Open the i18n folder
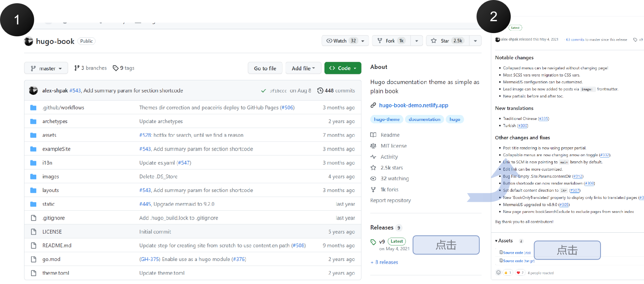Image resolution: width=644 pixels, height=284 pixels. 47,163
